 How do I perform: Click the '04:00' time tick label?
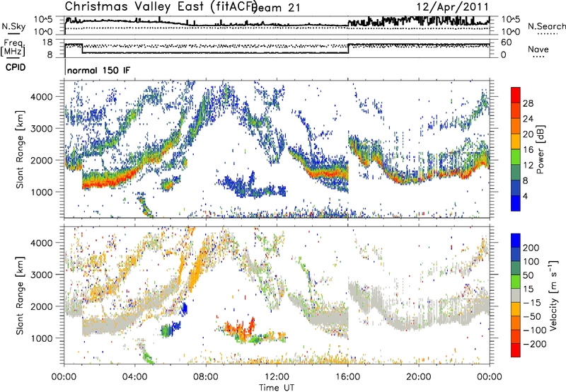[134, 377]
